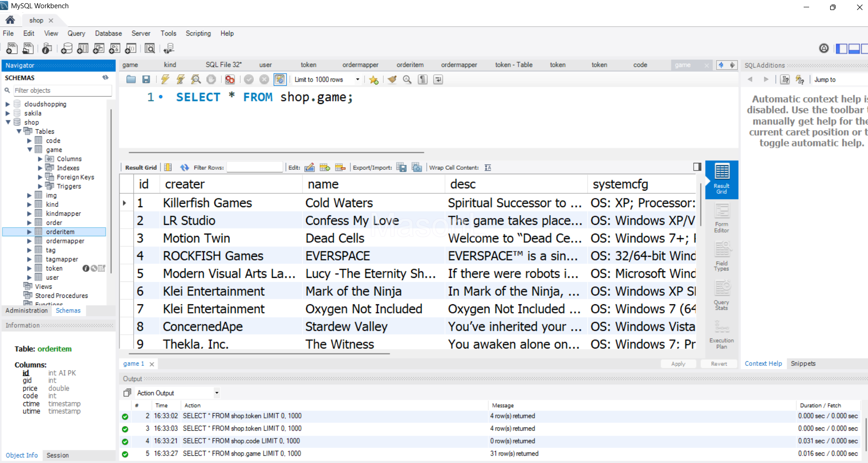Toggle Wrap Cell Content option
868x463 pixels.
(x=488, y=167)
